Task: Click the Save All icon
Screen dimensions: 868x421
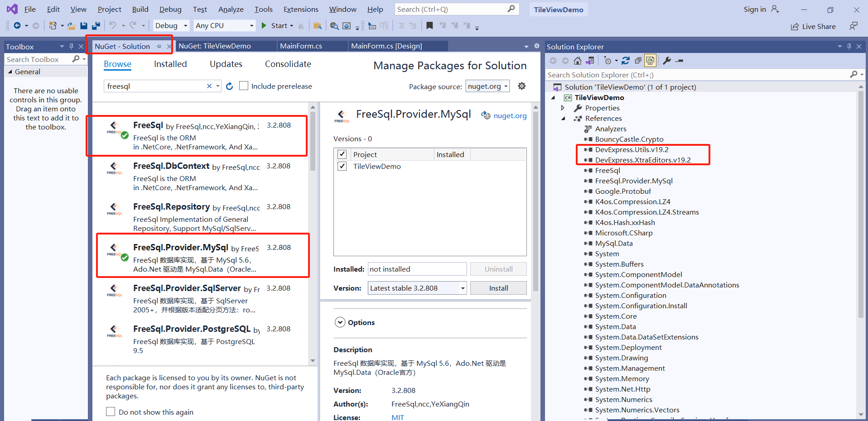Action: click(96, 26)
